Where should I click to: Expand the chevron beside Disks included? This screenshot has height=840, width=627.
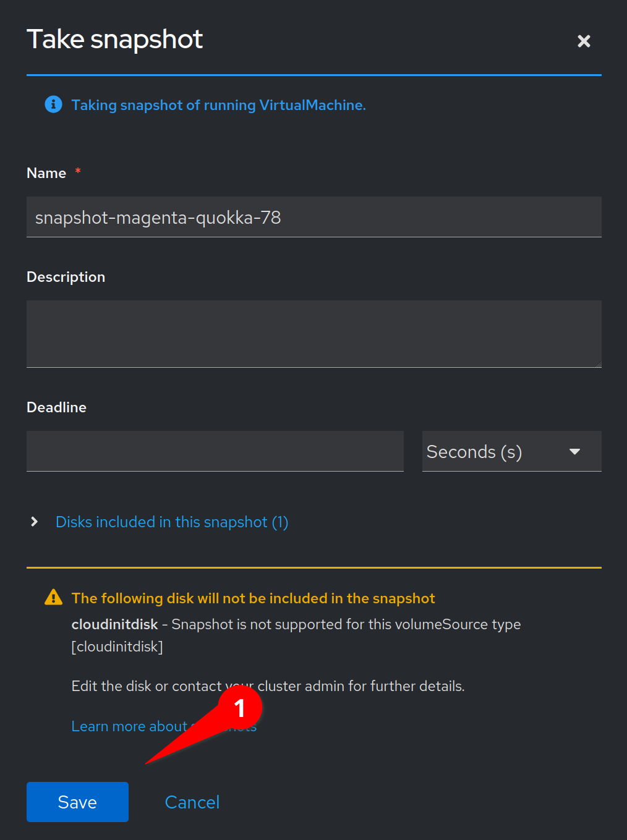click(x=35, y=522)
